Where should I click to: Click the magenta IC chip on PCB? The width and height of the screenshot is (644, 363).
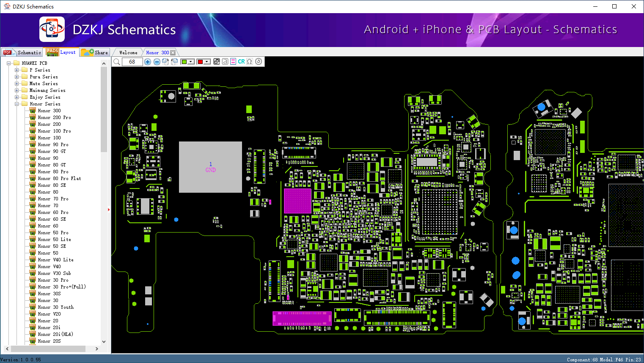(x=297, y=201)
